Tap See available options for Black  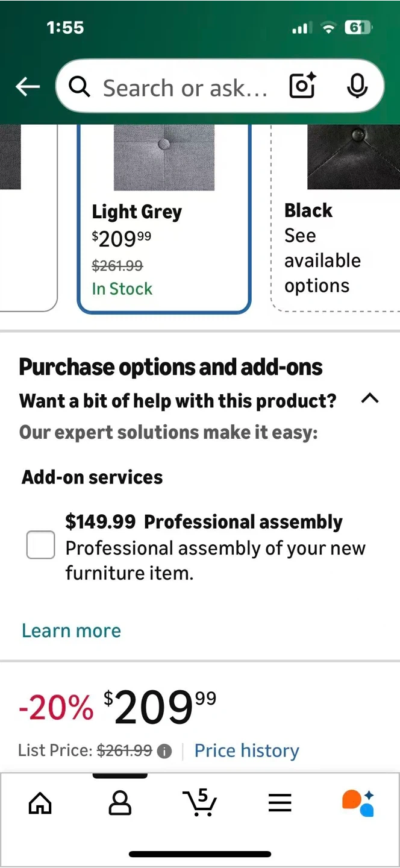(x=322, y=260)
